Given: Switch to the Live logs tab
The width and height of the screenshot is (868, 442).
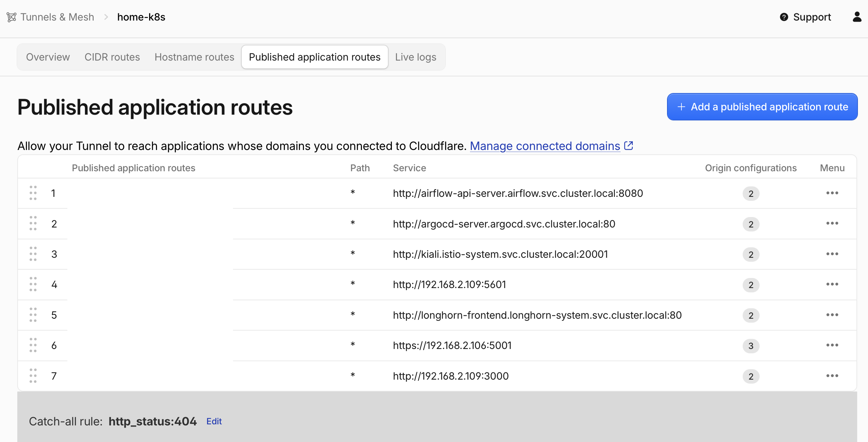Looking at the screenshot, I should click(416, 57).
